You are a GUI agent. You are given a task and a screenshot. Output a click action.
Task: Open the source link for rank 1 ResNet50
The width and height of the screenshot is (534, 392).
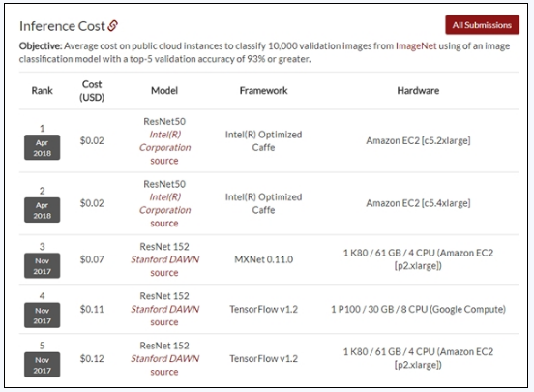(x=164, y=161)
